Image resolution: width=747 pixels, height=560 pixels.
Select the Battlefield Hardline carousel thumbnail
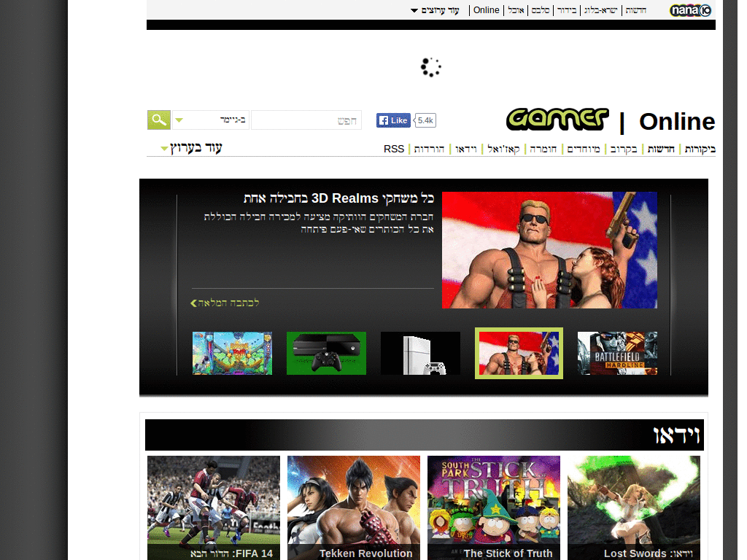point(617,354)
